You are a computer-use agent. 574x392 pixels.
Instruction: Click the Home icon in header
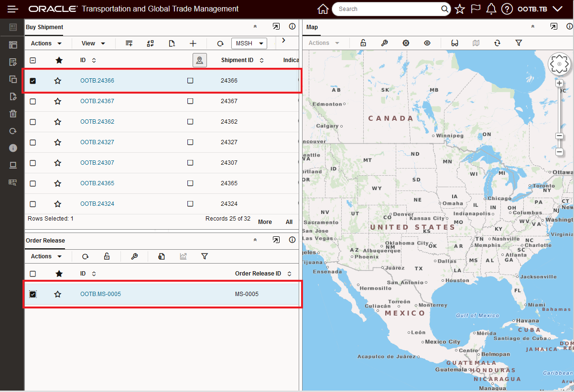point(323,9)
